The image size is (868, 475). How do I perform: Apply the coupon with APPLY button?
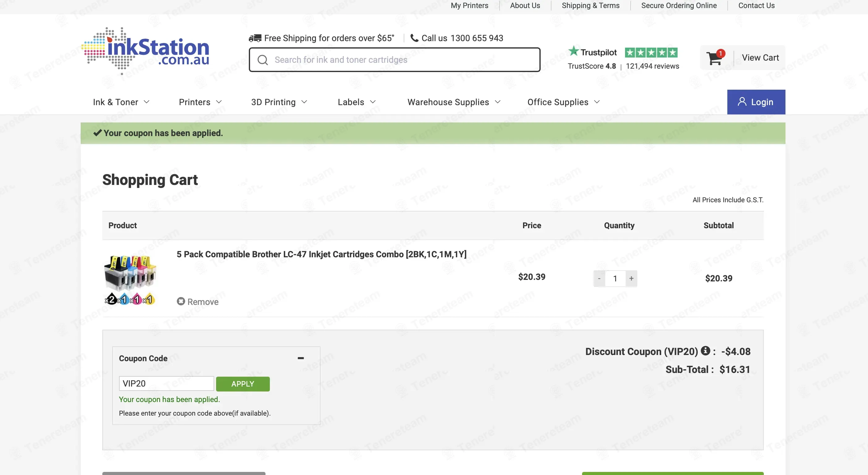click(x=243, y=384)
